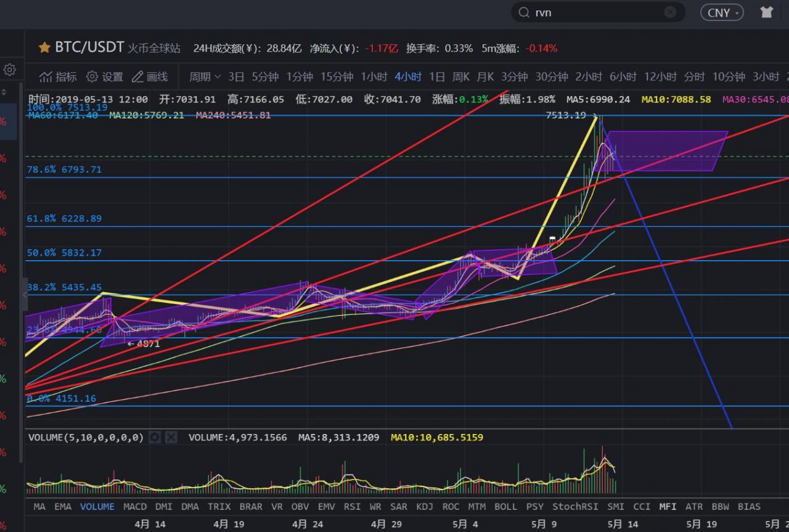Open the shirt skin theme icon
Viewport: 789px width, 532px height.
pyautogui.click(x=767, y=12)
